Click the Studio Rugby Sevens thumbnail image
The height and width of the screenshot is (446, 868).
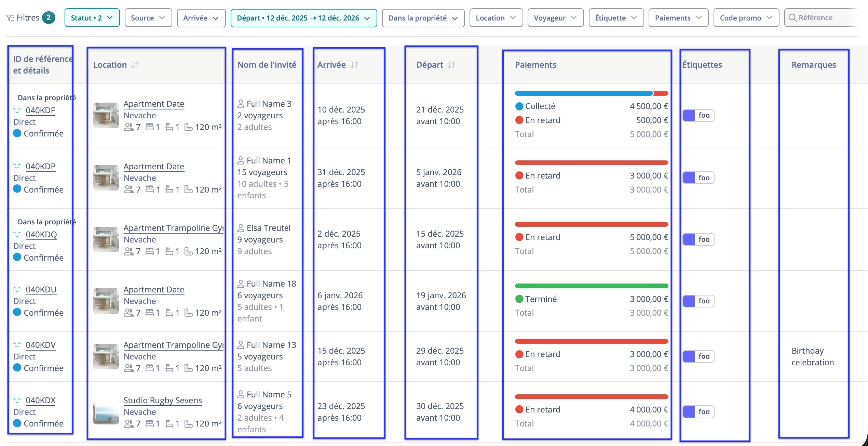(x=106, y=412)
